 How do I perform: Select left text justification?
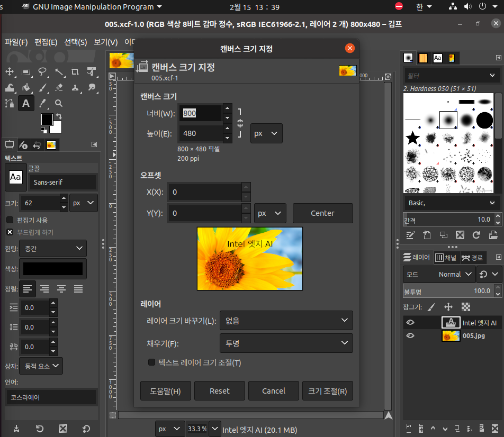(28, 289)
